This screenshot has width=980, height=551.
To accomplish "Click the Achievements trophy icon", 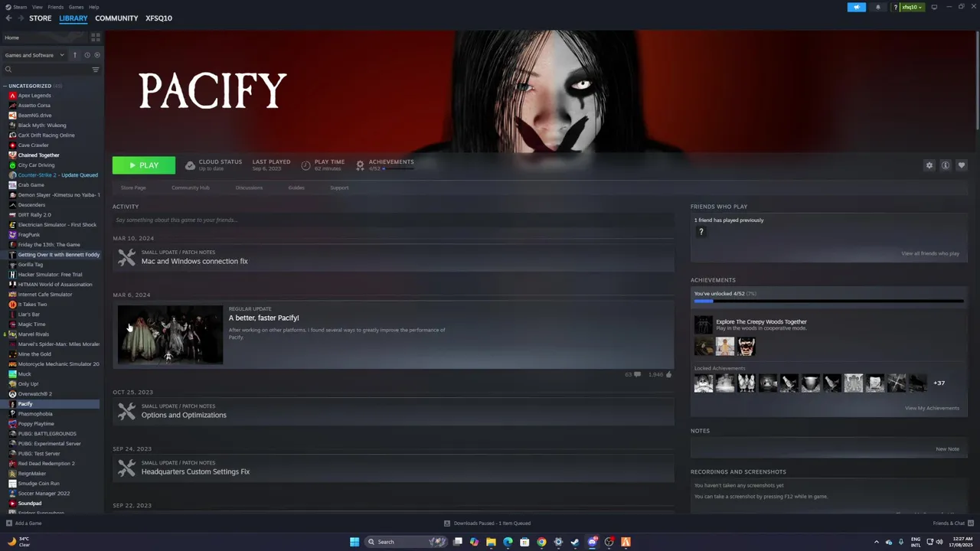I will point(360,165).
